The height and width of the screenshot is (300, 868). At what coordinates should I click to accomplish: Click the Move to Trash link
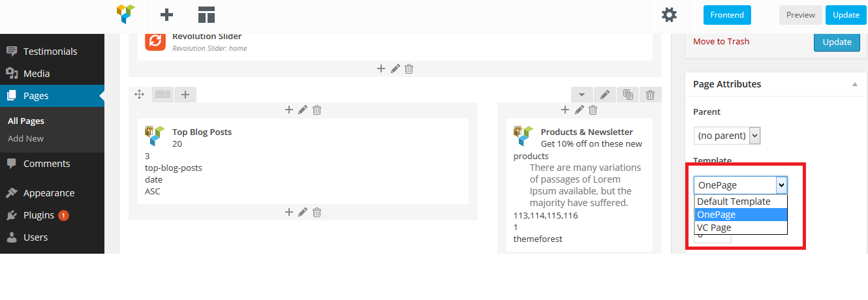(x=721, y=41)
